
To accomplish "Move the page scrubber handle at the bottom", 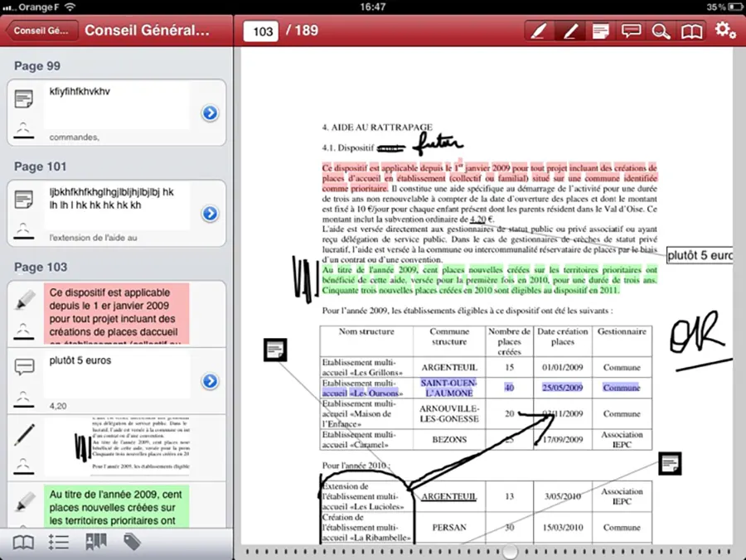I will coord(510,552).
